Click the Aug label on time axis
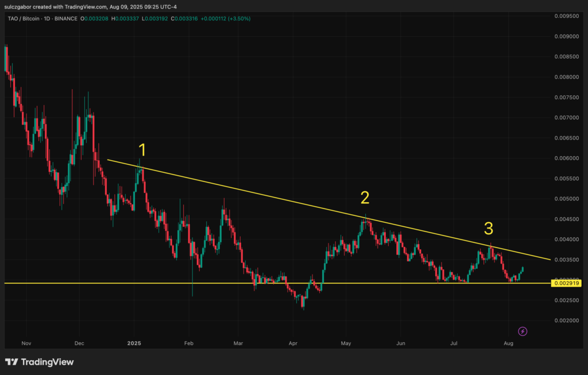This screenshot has width=588, height=375. [509, 343]
